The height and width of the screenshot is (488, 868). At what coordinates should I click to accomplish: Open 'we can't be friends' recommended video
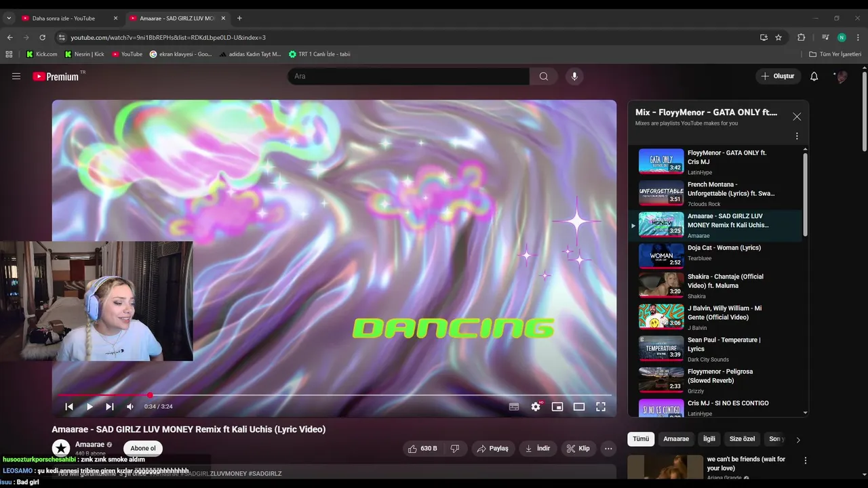point(746,464)
